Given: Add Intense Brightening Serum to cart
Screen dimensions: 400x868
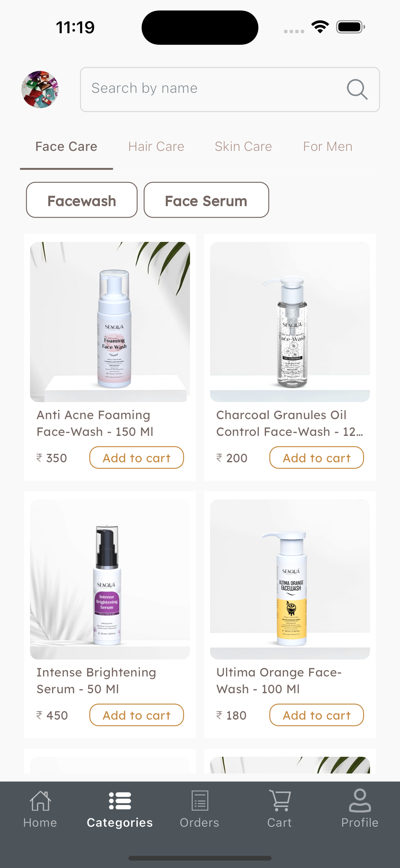Looking at the screenshot, I should pyautogui.click(x=137, y=715).
